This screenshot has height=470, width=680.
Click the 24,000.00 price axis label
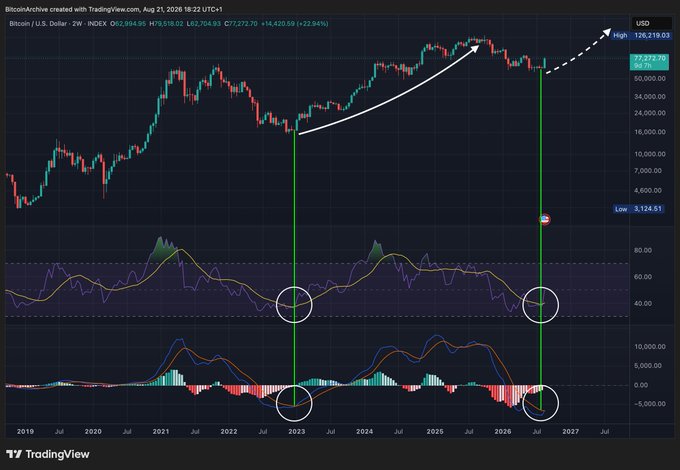650,113
